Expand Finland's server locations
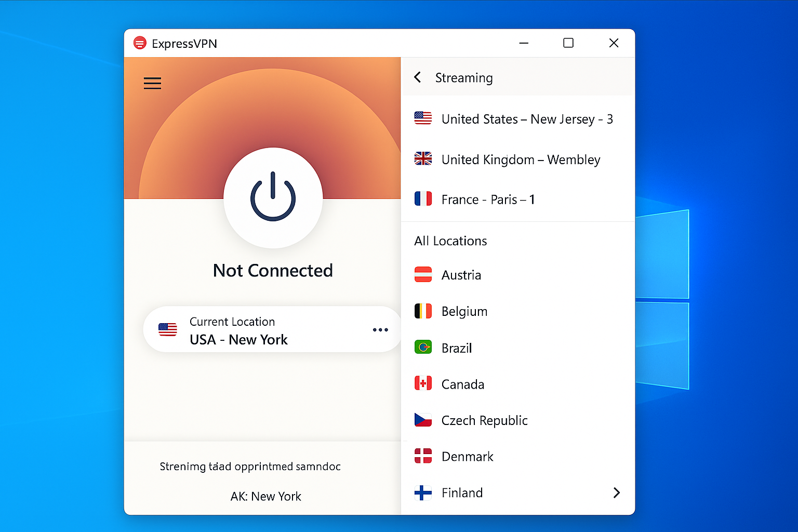Image resolution: width=798 pixels, height=532 pixels. 616,493
